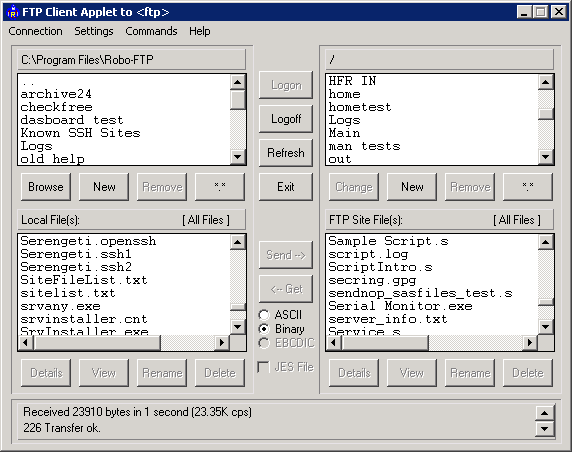The width and height of the screenshot is (572, 452).
Task: Click New button under FTP directory list
Action: click(412, 187)
